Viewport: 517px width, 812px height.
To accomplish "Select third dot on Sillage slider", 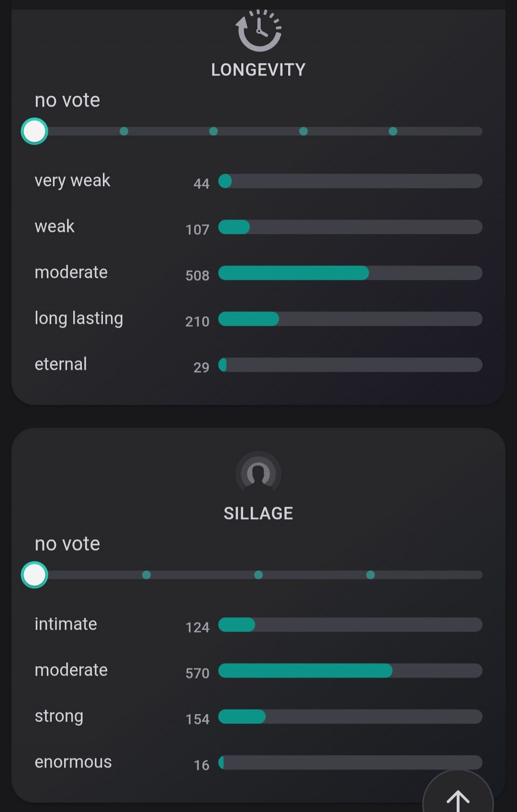I will click(x=371, y=575).
